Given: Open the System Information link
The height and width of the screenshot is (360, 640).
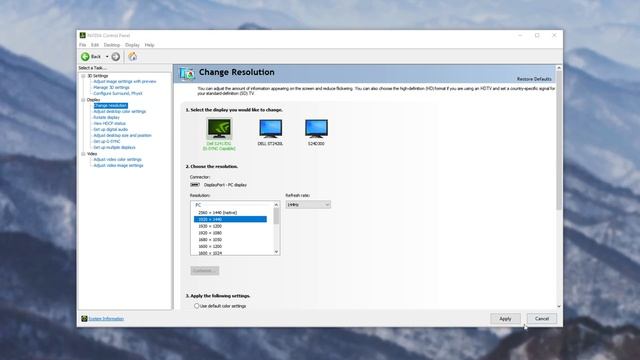Looking at the screenshot, I should click(106, 319).
